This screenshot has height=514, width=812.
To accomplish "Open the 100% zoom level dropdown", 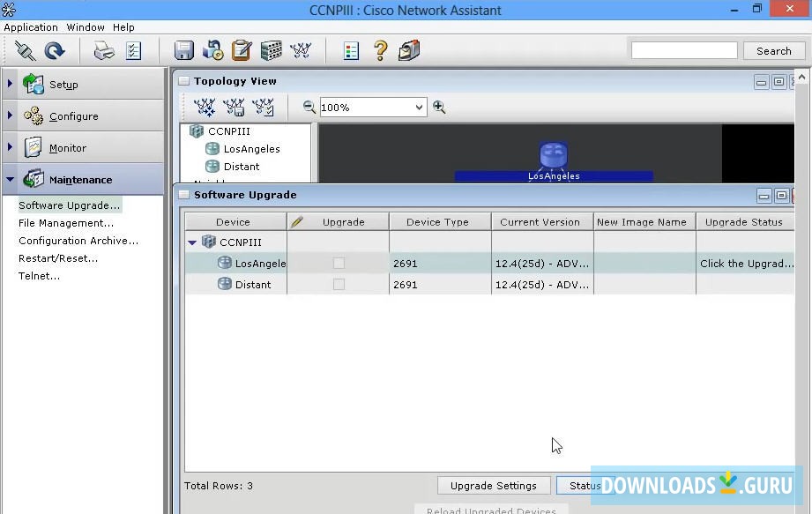I will (419, 108).
